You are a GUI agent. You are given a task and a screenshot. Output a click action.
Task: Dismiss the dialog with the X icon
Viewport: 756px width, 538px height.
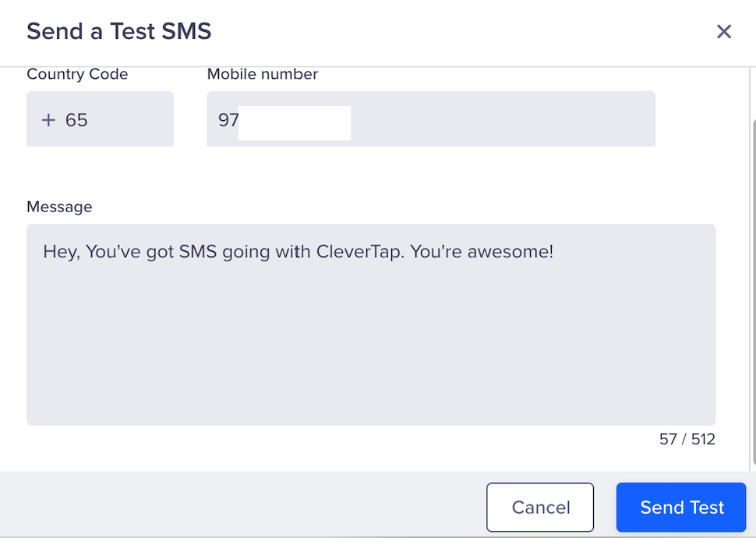pyautogui.click(x=724, y=32)
